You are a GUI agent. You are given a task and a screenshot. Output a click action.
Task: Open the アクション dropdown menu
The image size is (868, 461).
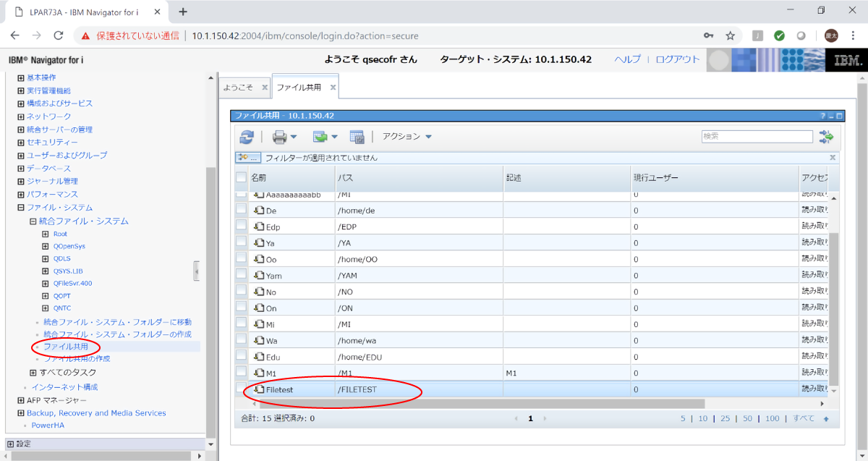pos(407,137)
